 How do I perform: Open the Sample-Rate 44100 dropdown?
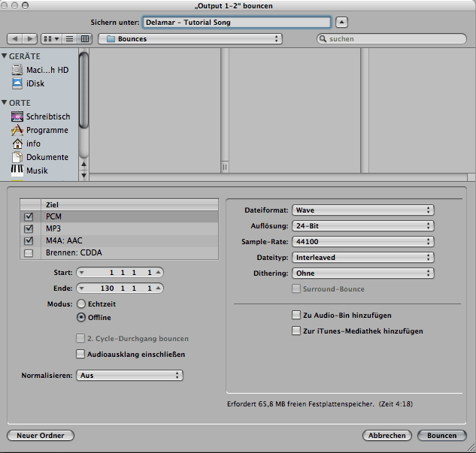(363, 242)
